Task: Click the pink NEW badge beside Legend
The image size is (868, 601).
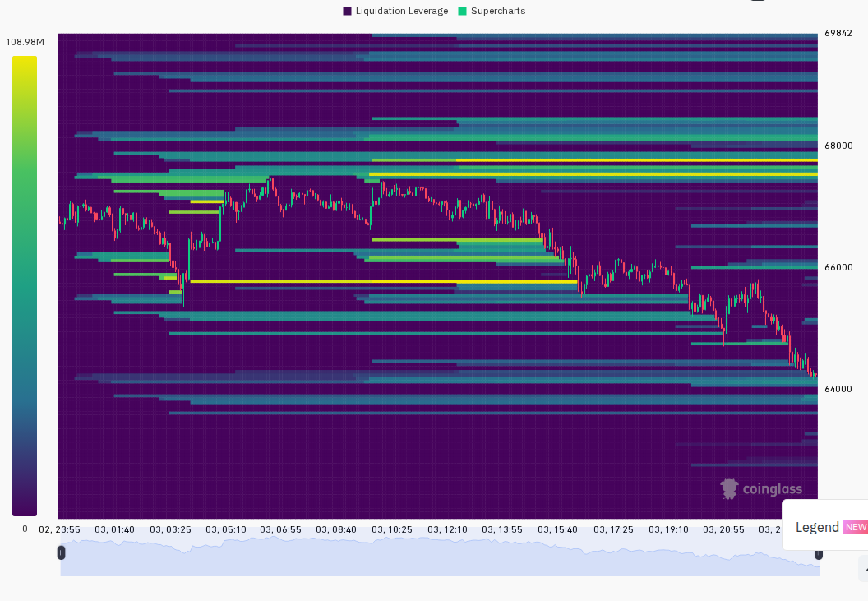Action: tap(856, 527)
